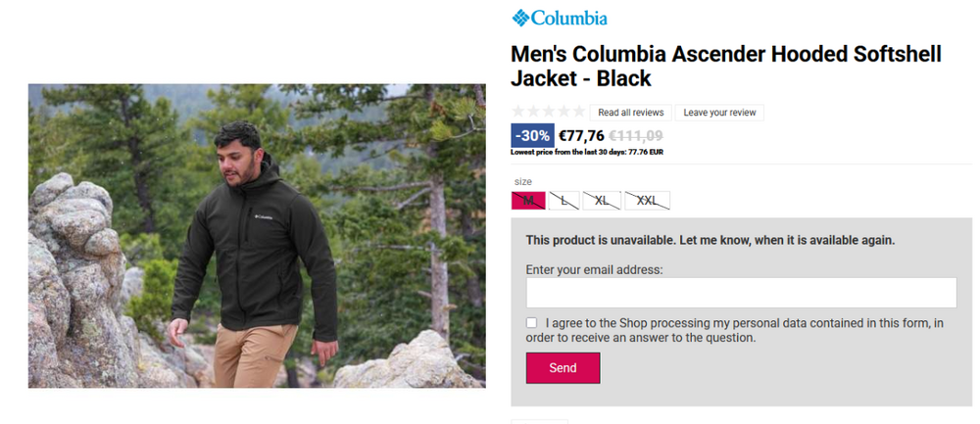
Task: Click the fifth rating star
Action: [x=578, y=112]
